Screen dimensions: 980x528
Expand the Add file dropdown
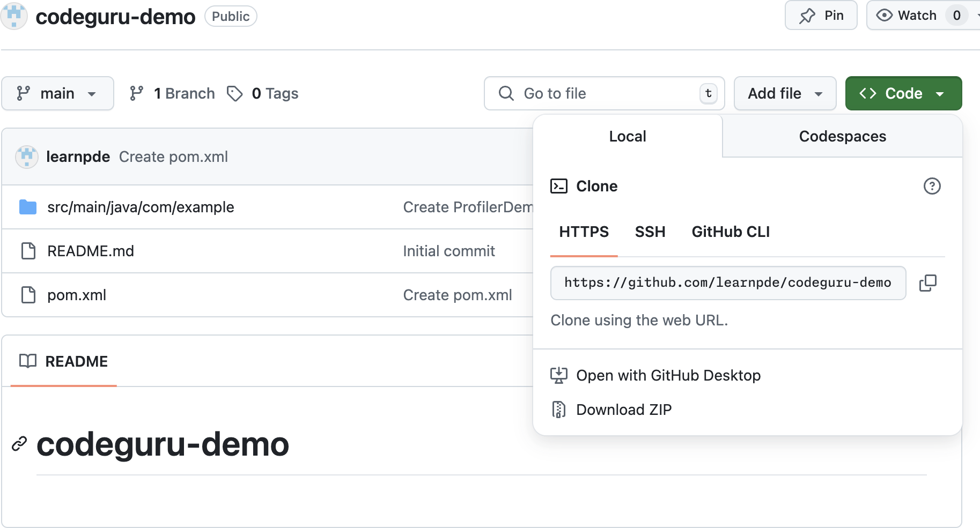click(785, 93)
